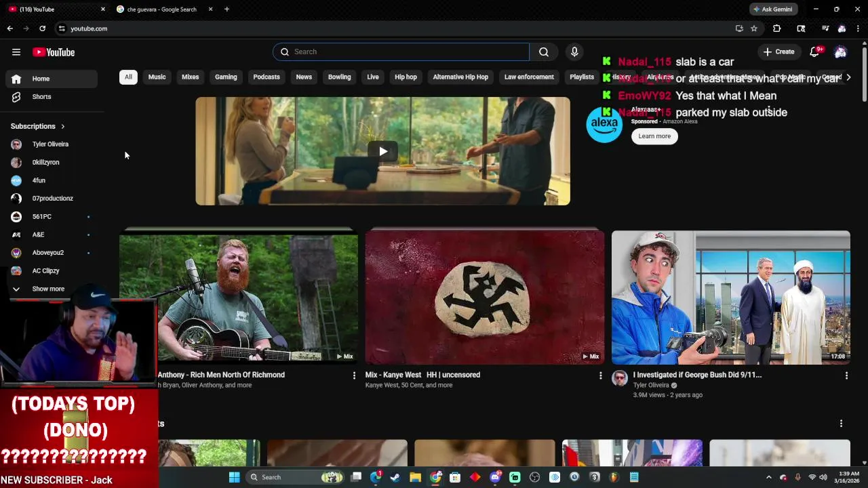
Task: Select the Playlists filter chip
Action: (582, 77)
